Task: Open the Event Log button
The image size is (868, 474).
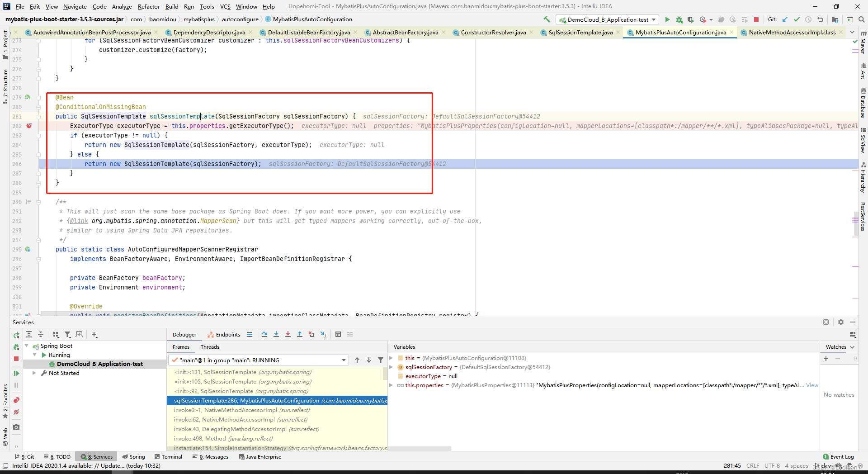Action: pyautogui.click(x=839, y=457)
